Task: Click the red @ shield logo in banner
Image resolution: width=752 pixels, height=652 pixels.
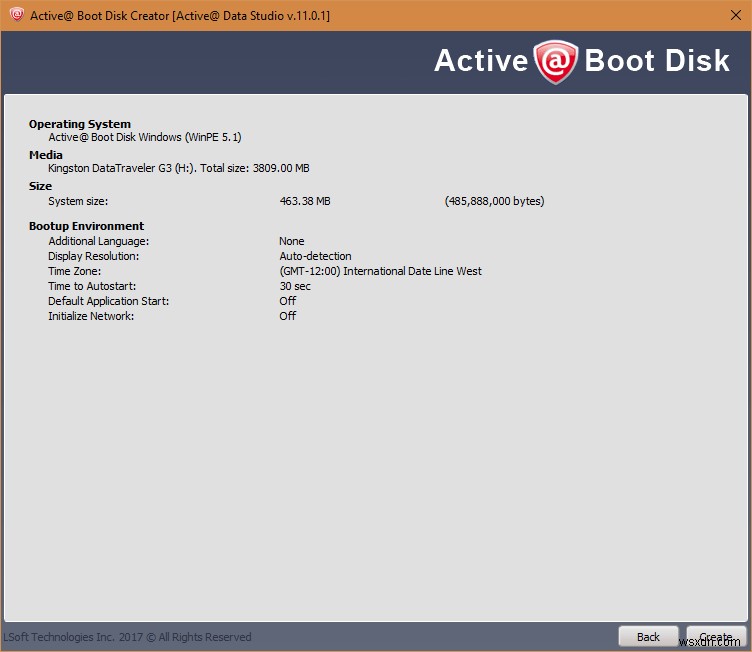Action: 555,61
